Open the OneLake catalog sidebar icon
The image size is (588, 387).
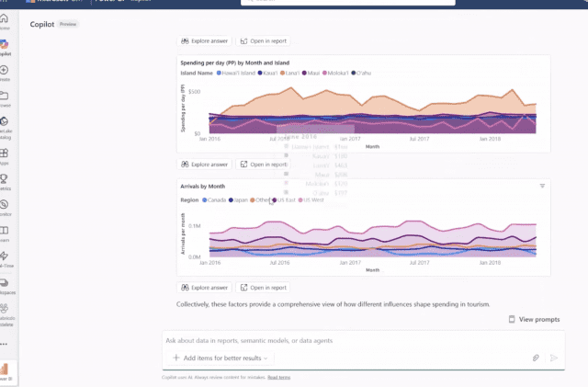(x=4, y=121)
